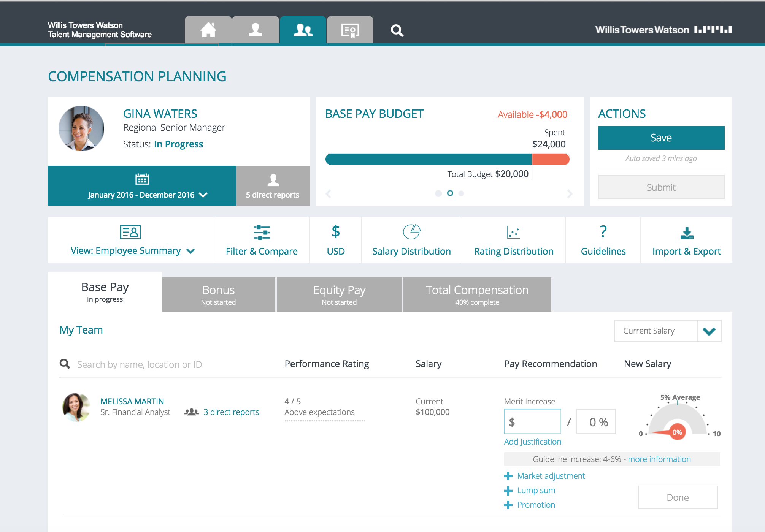Open the performance review badge icon in nav
Image resolution: width=765 pixels, height=532 pixels.
(349, 30)
